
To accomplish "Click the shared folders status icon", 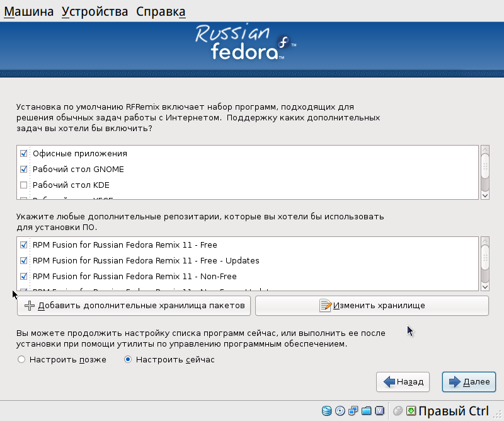I will coord(367,411).
